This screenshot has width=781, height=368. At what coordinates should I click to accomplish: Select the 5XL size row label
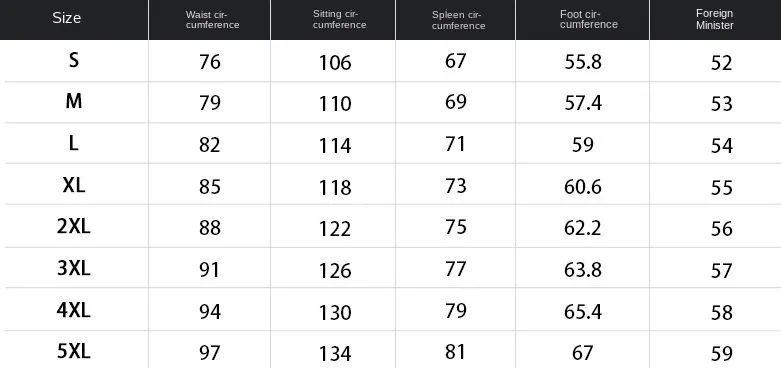click(x=74, y=352)
